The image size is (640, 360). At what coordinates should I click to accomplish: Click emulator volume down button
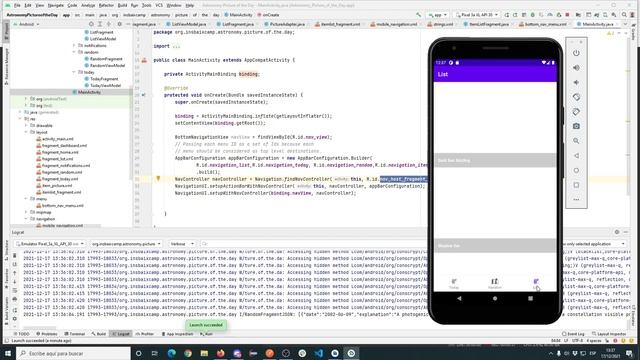coord(576,82)
